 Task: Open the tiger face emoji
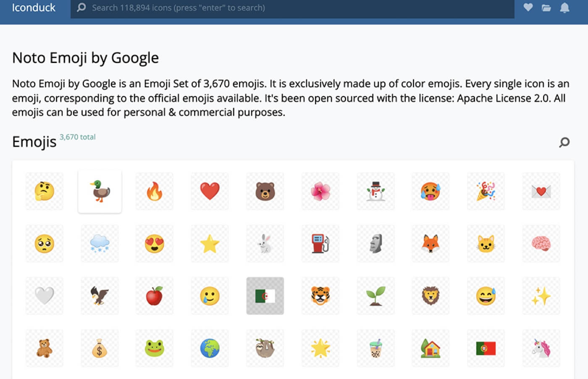point(320,296)
